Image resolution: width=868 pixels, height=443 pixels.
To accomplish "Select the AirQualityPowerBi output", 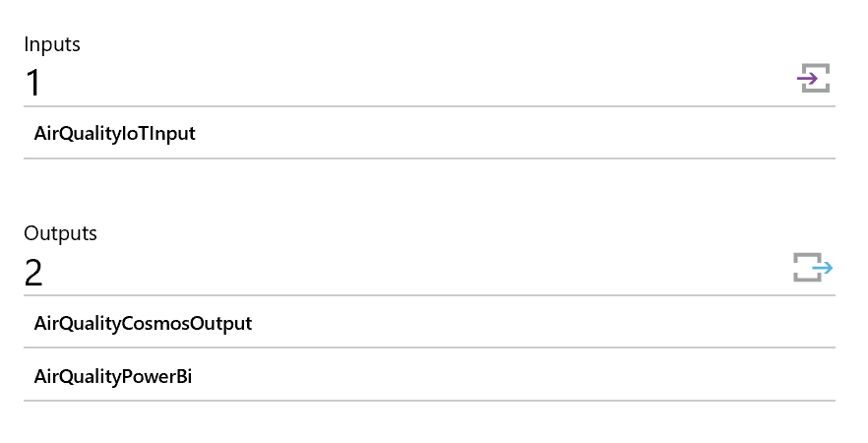I will point(112,375).
